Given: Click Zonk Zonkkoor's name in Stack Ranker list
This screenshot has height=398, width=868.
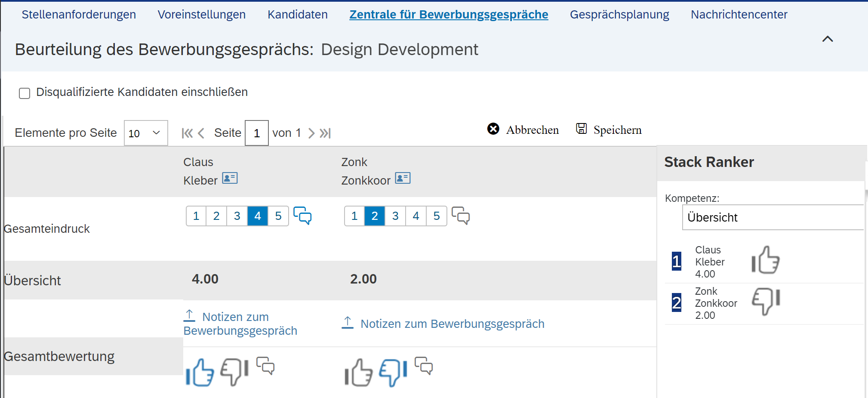Looking at the screenshot, I should point(716,297).
